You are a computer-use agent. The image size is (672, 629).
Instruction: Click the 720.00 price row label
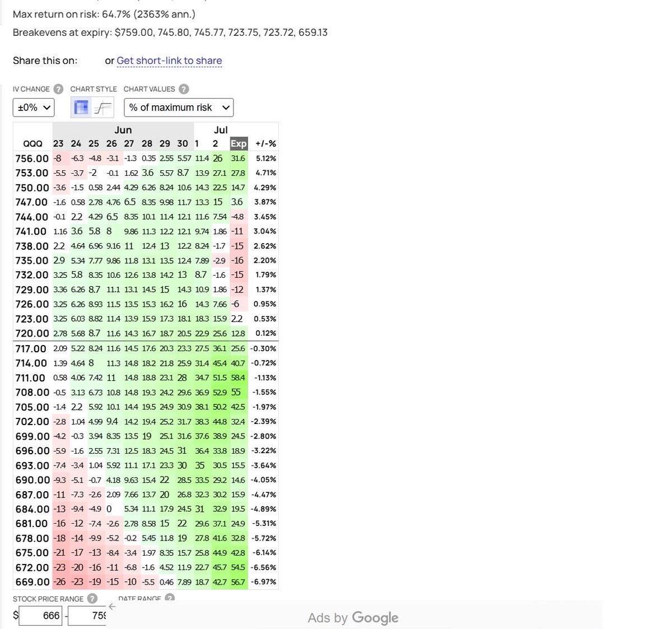pyautogui.click(x=32, y=333)
